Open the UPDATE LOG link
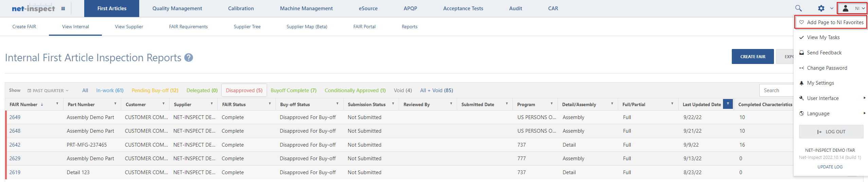The height and width of the screenshot is (182, 868). 830,167
